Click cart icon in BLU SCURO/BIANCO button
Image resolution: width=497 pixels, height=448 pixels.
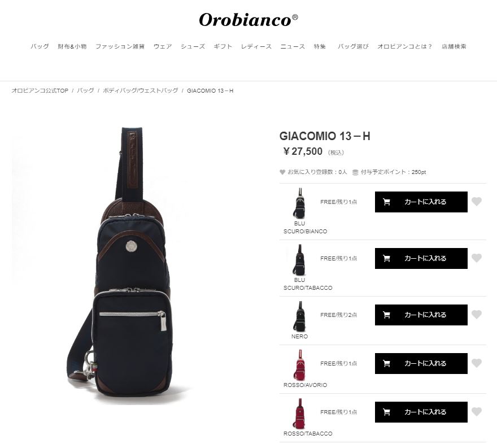pyautogui.click(x=386, y=202)
